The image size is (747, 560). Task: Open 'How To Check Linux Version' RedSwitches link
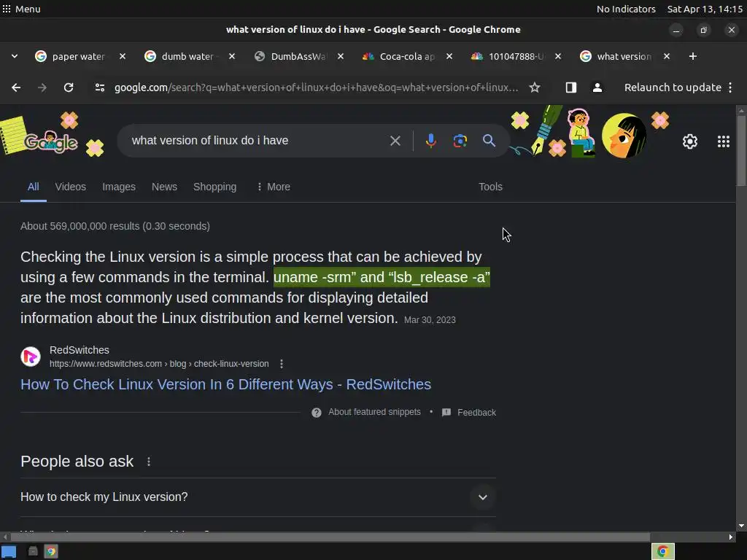click(226, 384)
